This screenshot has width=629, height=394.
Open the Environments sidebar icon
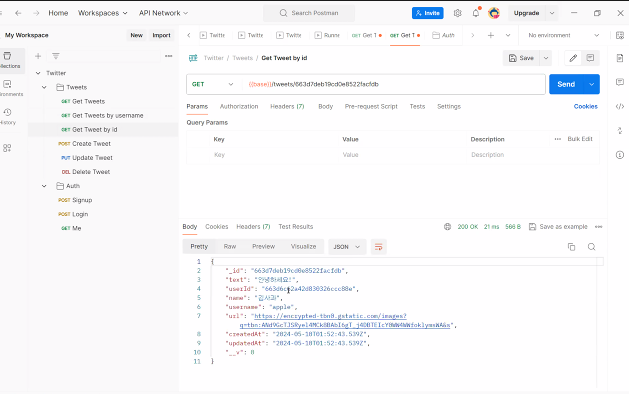click(x=8, y=88)
